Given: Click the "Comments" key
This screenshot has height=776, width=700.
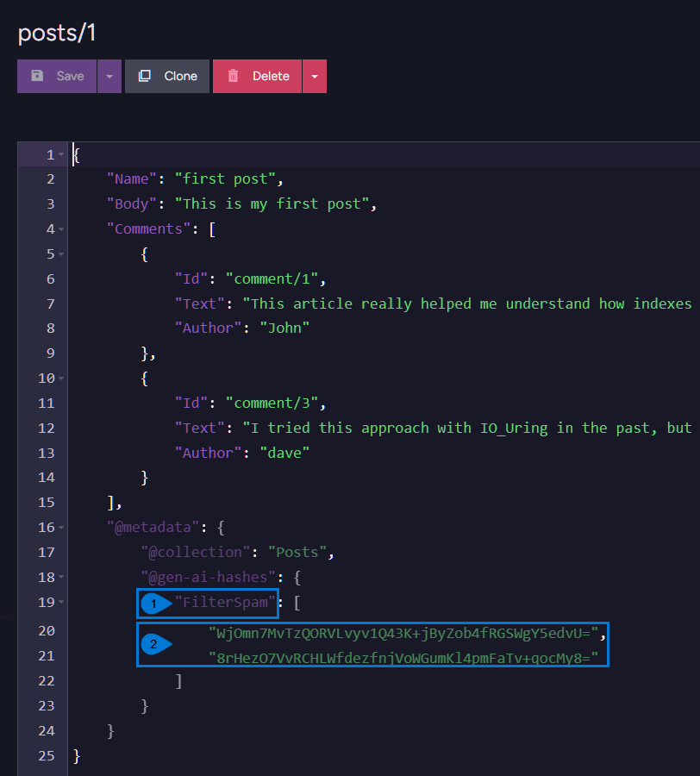Looking at the screenshot, I should pos(149,229).
